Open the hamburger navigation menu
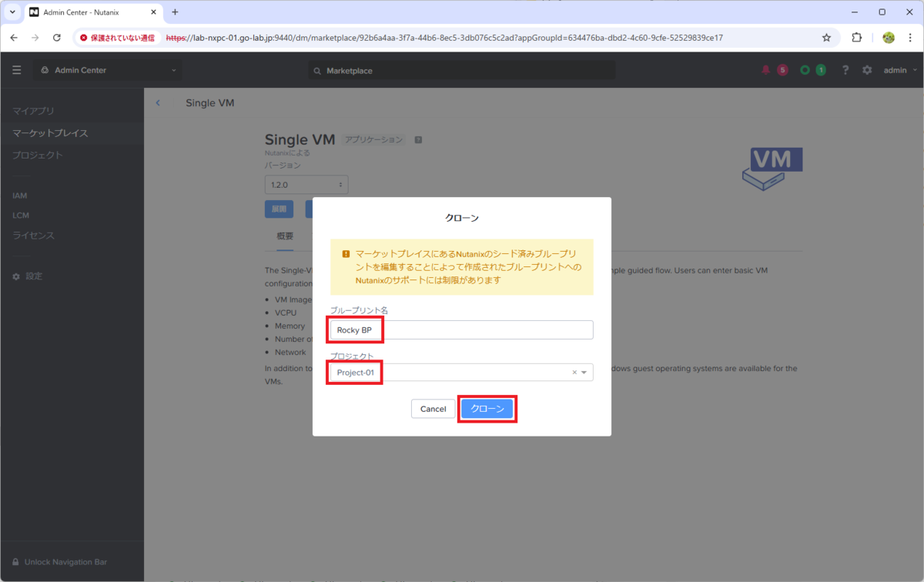Image resolution: width=924 pixels, height=582 pixels. pos(17,70)
